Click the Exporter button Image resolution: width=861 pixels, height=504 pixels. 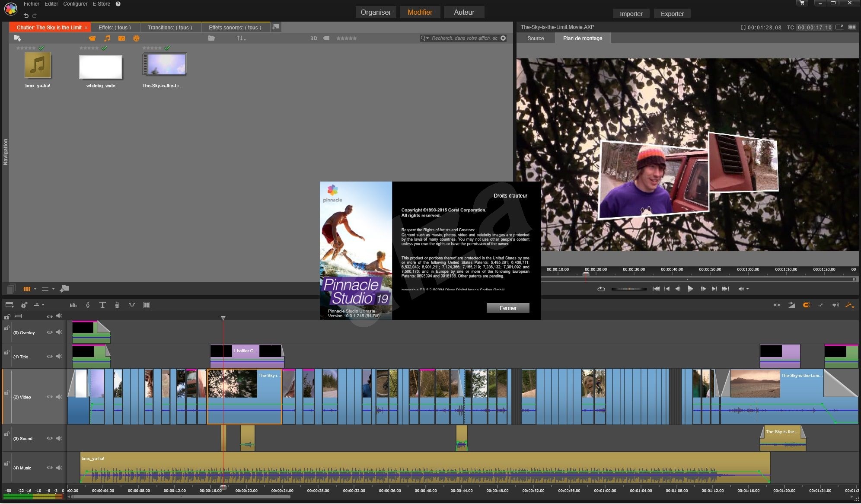pyautogui.click(x=672, y=13)
